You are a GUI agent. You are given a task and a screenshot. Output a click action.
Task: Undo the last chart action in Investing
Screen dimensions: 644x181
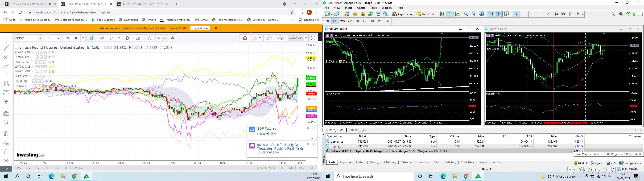click(158, 38)
